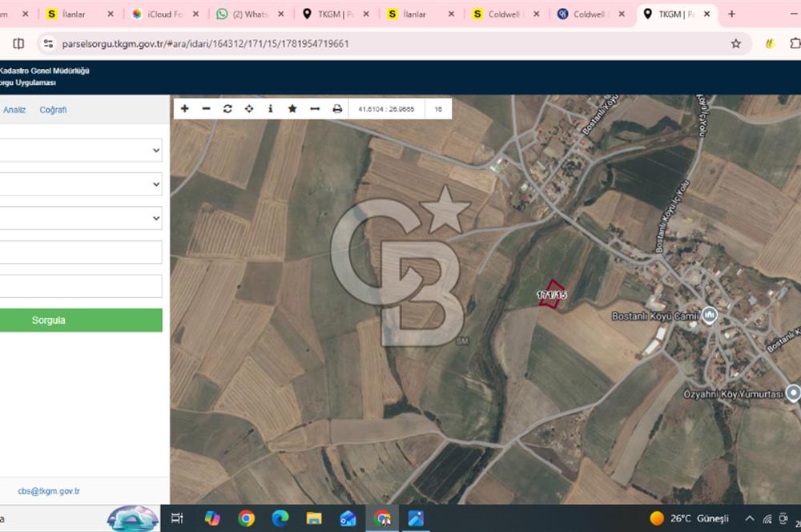This screenshot has width=801, height=532.
Task: Click the coordinate readout 41.6104 : 26.9666
Action: click(386, 109)
